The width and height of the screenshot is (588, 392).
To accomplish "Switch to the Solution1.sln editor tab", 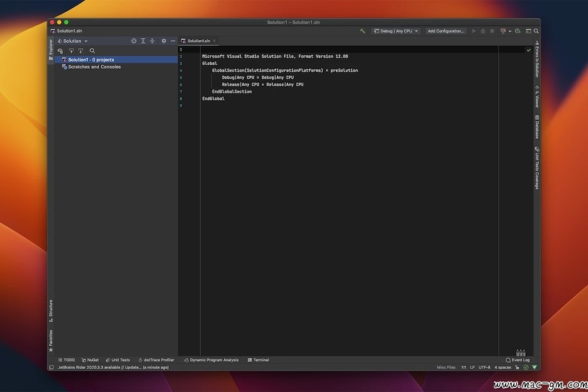I will click(198, 41).
